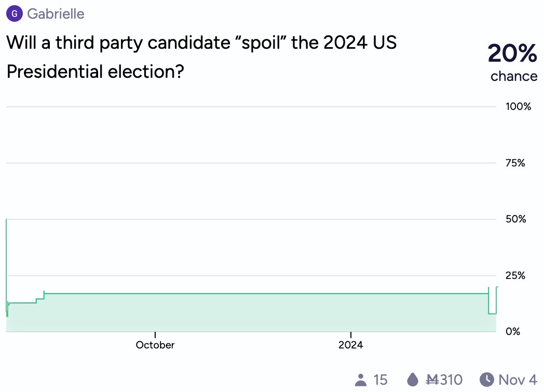Click the 0% y-axis label
The image size is (544, 392).
pyautogui.click(x=513, y=331)
